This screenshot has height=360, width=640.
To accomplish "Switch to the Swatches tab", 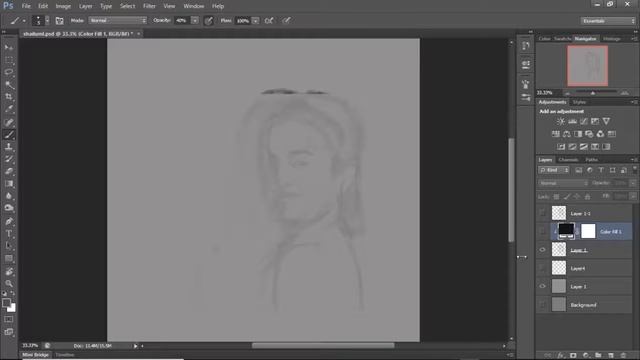I will pos(562,39).
